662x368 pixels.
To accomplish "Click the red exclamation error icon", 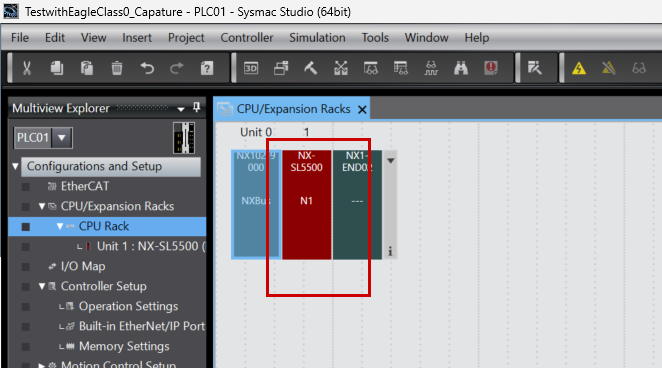I will (491, 68).
